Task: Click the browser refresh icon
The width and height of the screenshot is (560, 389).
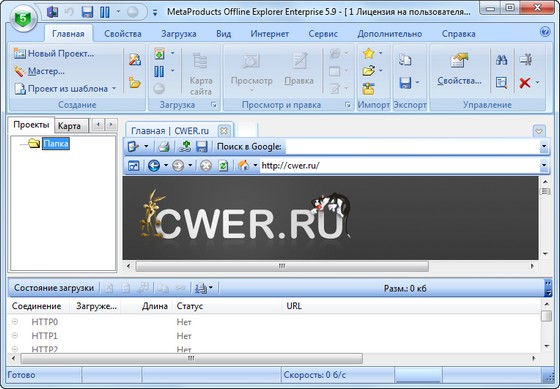Action: click(x=223, y=165)
